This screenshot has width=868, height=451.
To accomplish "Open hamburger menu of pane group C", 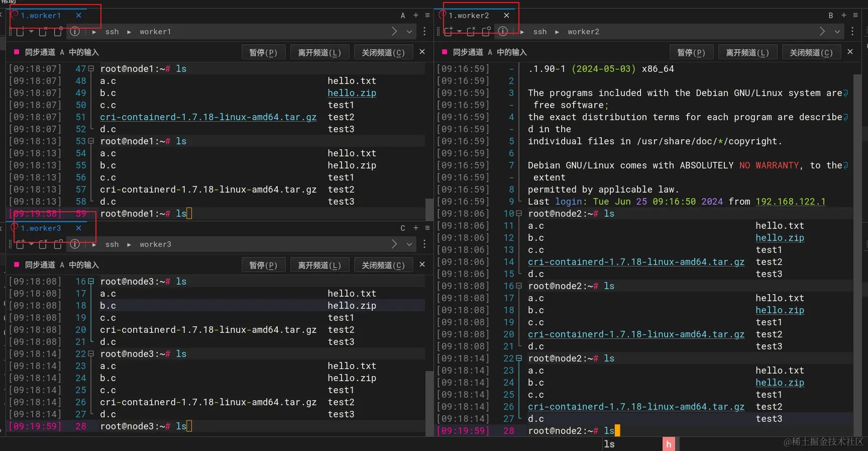I will [x=427, y=228].
